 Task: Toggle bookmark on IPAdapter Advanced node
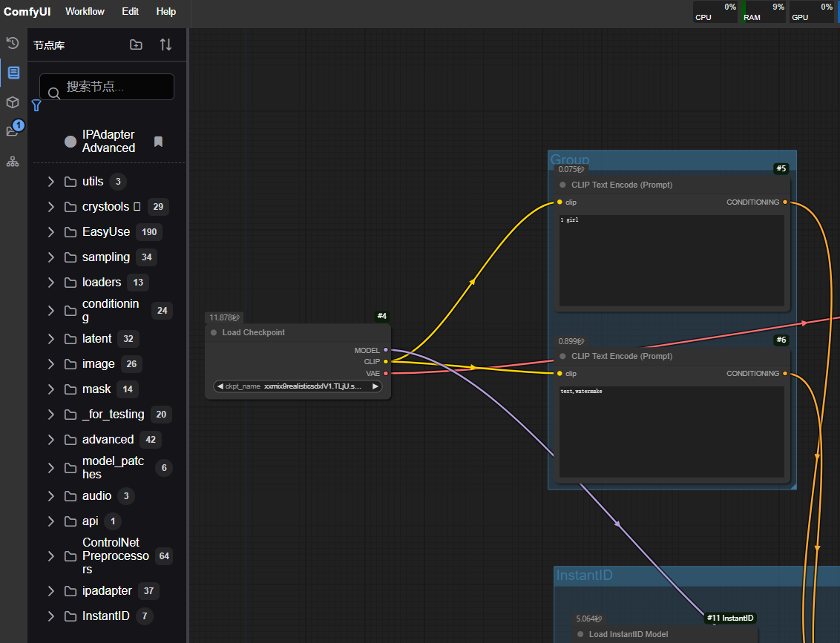(158, 142)
